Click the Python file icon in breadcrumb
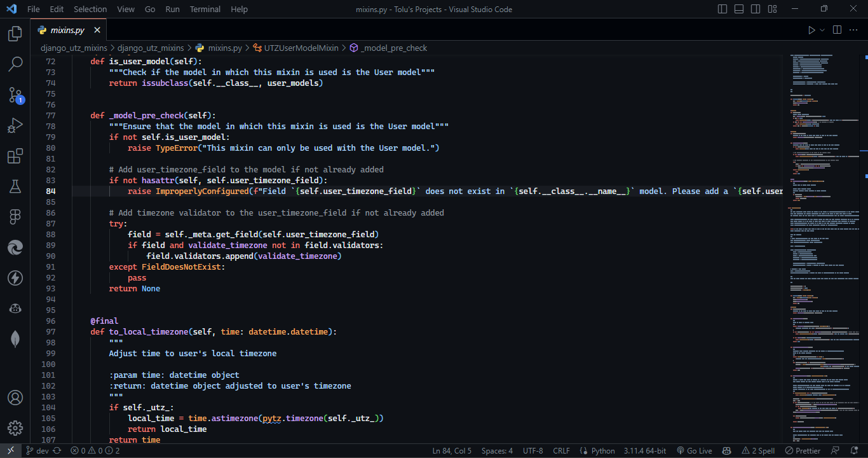The width and height of the screenshot is (868, 458). pos(200,48)
